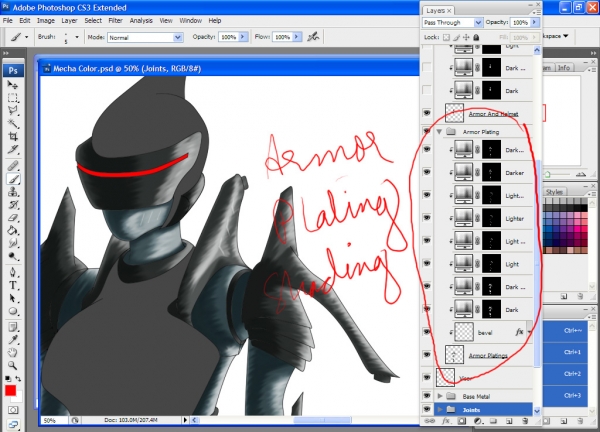This screenshot has height=432, width=600.
Task: Select the Notes tool
Action: (x=13, y=327)
